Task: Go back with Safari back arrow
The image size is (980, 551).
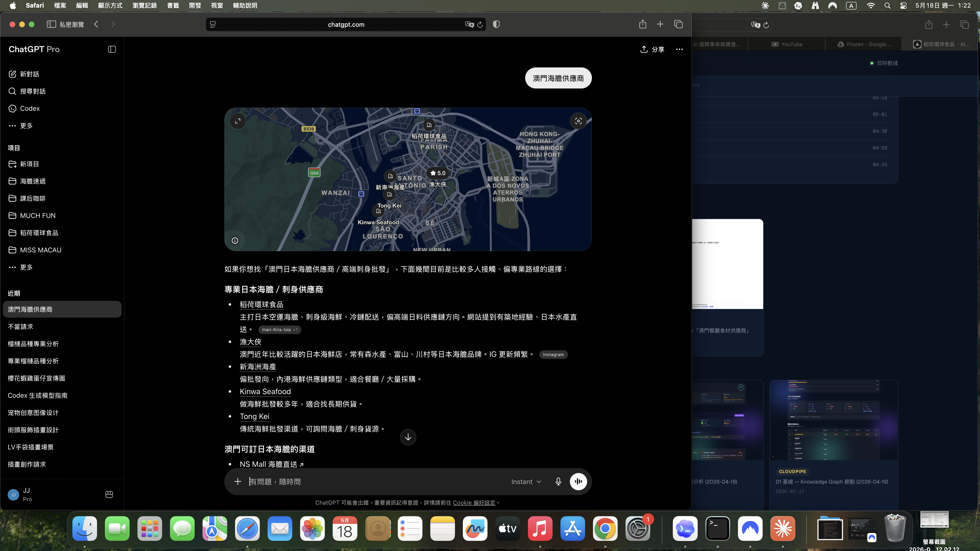Action: [96, 24]
